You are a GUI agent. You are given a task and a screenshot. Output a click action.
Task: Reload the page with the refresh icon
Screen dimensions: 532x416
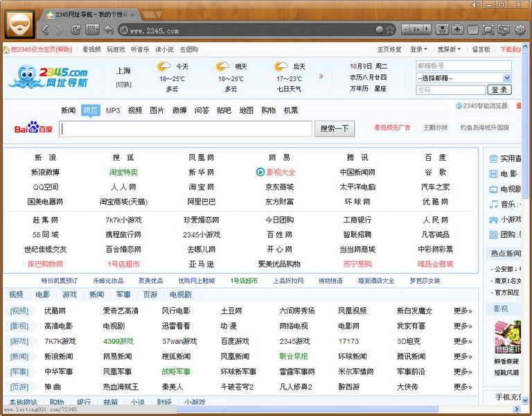(x=76, y=30)
